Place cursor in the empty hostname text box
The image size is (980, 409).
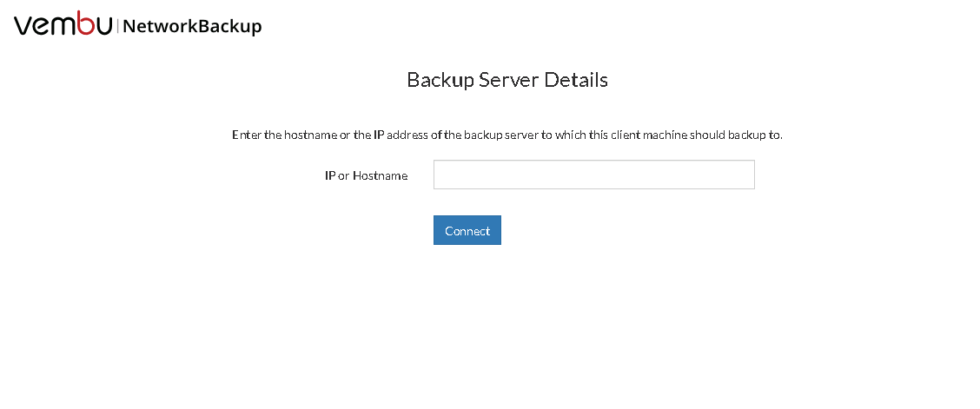pyautogui.click(x=593, y=175)
